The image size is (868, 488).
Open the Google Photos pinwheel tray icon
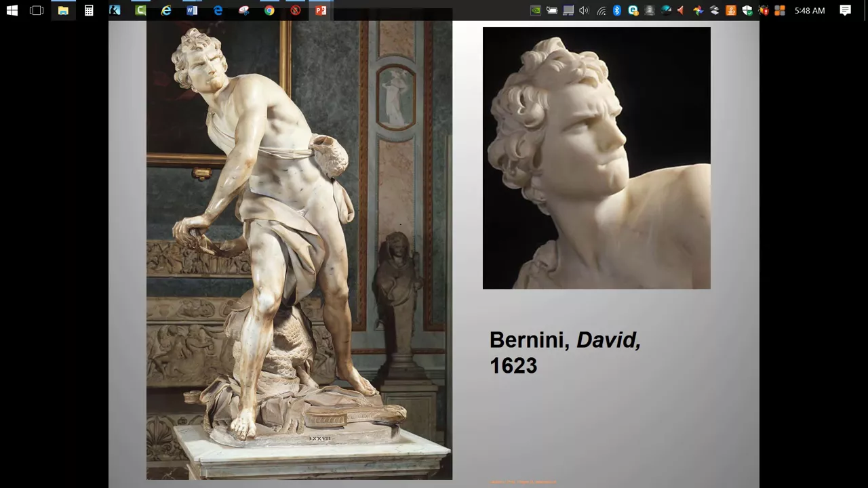[x=698, y=10]
